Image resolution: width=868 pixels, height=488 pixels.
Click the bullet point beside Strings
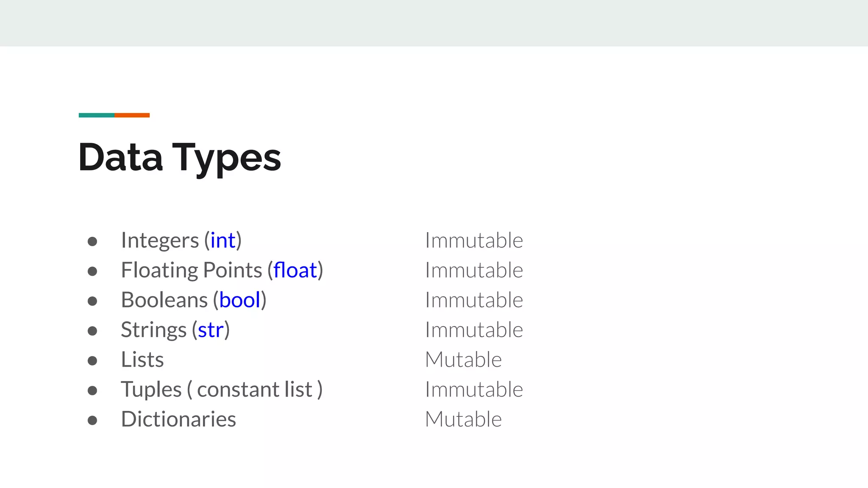point(92,331)
